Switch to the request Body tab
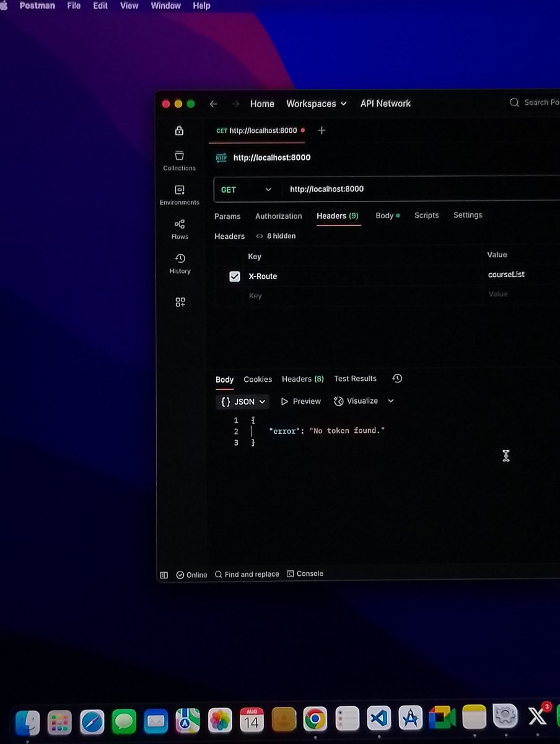Screen dimensions: 560x744 [387, 215]
